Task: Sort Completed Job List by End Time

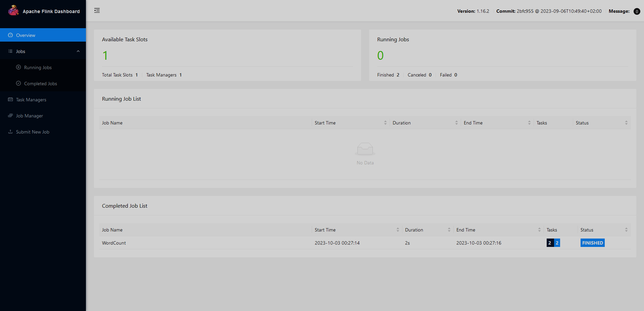Action: click(x=539, y=230)
